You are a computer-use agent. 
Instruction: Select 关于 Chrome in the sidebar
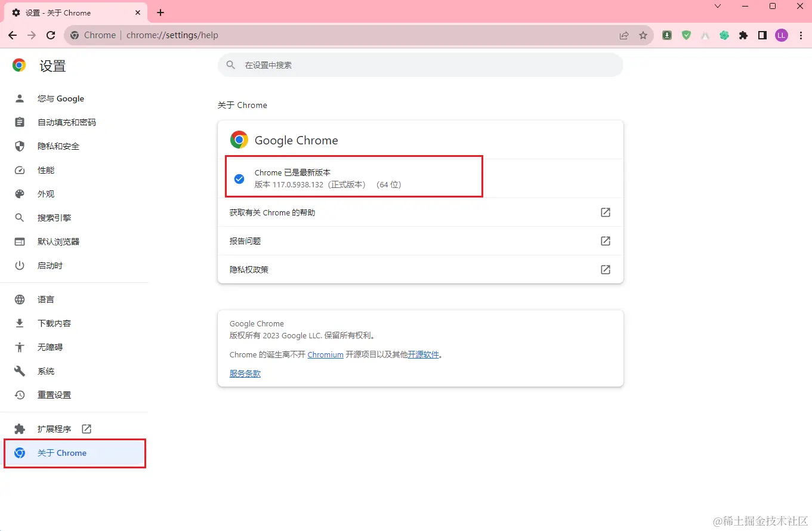pyautogui.click(x=74, y=453)
